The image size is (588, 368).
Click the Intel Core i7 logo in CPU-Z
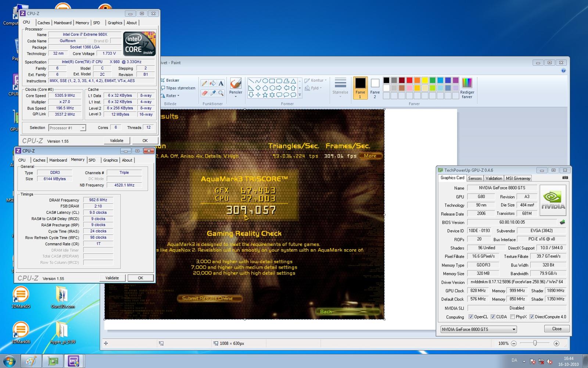[x=140, y=44]
